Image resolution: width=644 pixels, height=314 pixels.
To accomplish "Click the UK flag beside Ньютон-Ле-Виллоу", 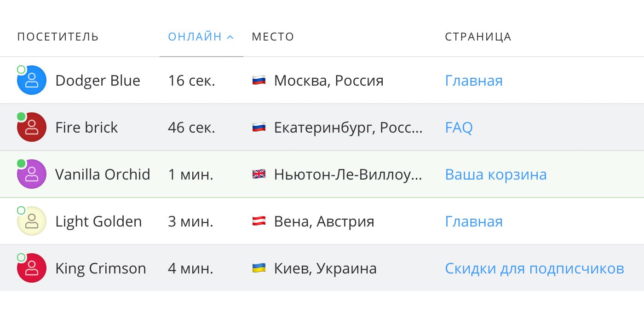I will (x=259, y=174).
